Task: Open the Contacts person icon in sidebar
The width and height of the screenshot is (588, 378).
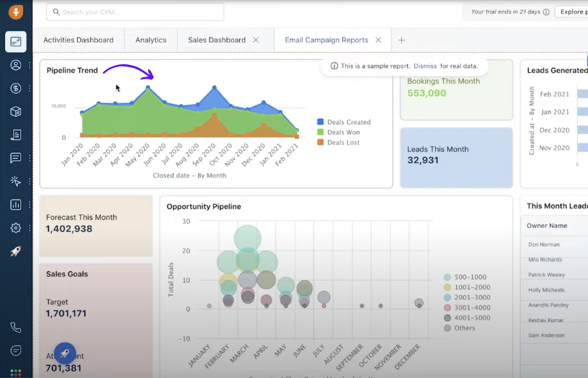Action: 16,65
